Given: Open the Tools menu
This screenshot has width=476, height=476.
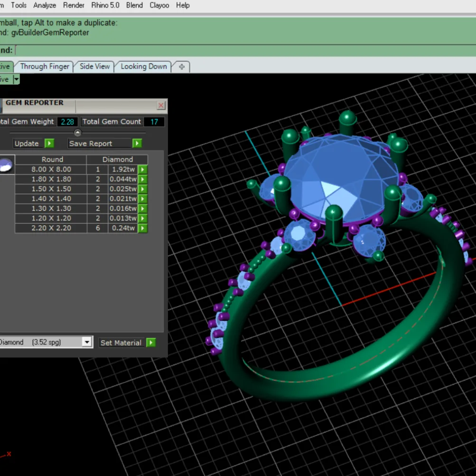Looking at the screenshot, I should pos(19,5).
